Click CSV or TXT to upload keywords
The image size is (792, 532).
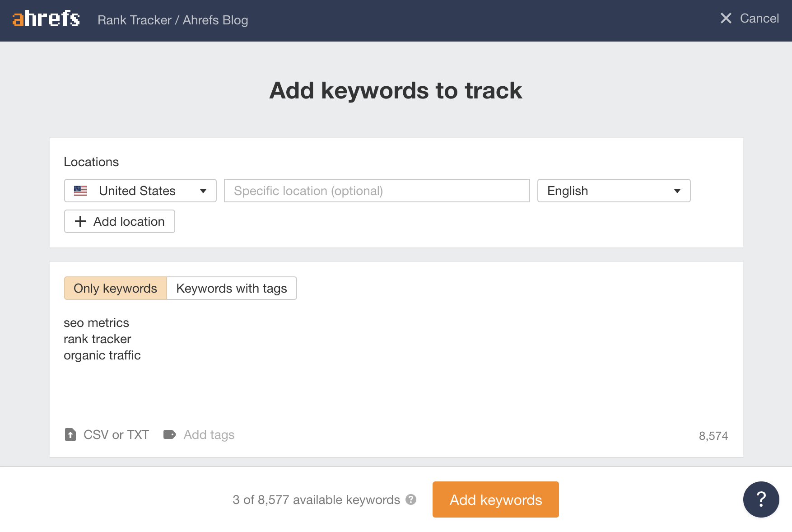(116, 434)
